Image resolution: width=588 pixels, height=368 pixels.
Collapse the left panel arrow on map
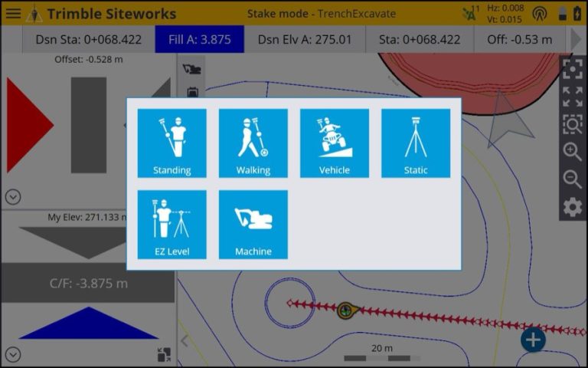point(184,341)
